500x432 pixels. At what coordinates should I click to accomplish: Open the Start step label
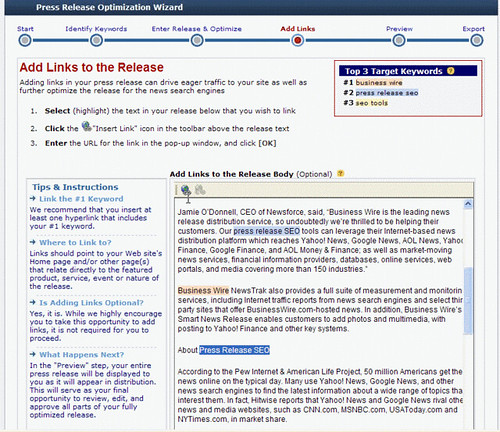[x=25, y=29]
